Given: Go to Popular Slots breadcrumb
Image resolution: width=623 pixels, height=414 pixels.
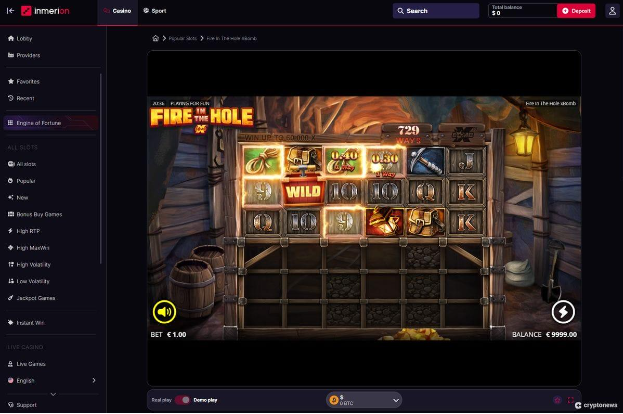Looking at the screenshot, I should (182, 38).
